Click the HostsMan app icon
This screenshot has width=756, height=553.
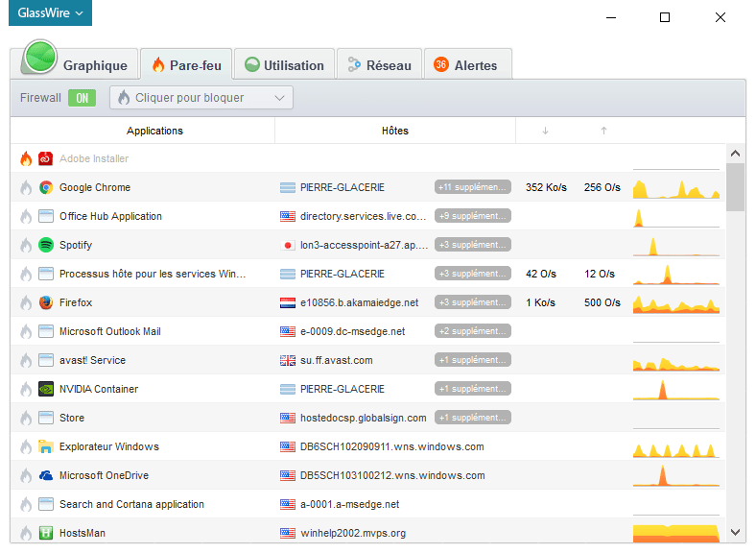pos(46,533)
